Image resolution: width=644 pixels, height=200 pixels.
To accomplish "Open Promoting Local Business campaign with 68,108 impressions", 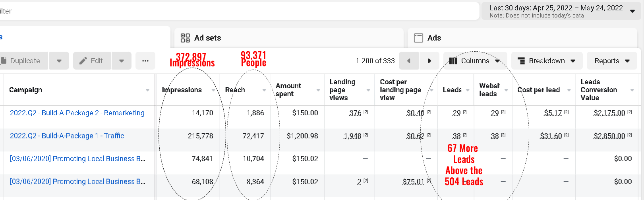I will click(x=77, y=182).
